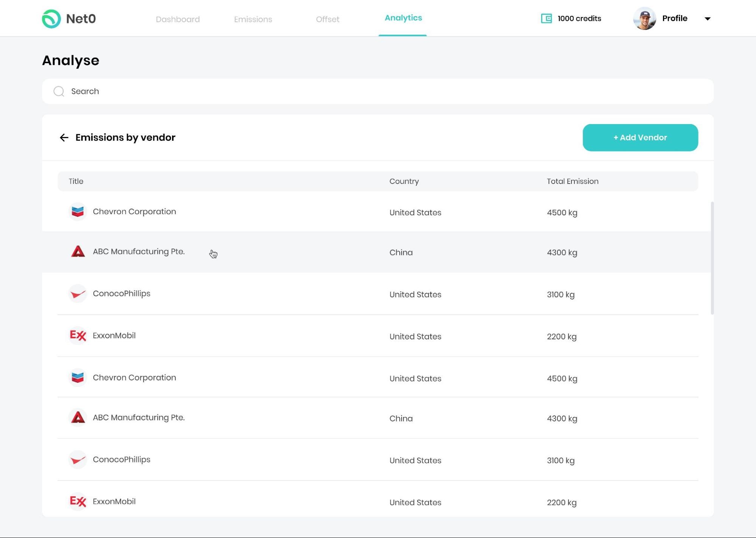This screenshot has width=756, height=538.
Task: Toggle the Title column sort order
Action: [x=76, y=181]
